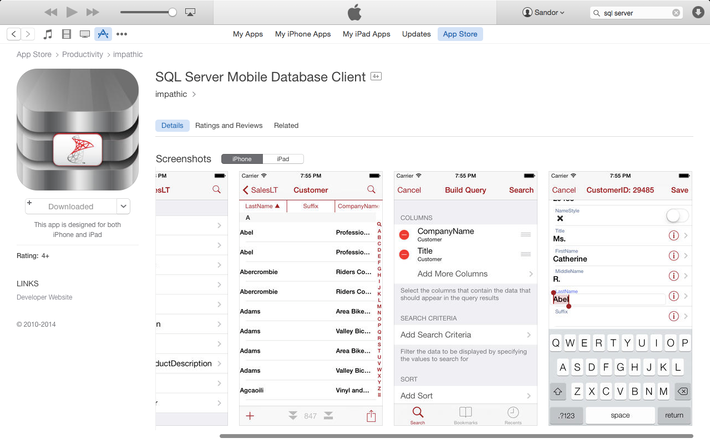Open the impathic developer link under title
710x443 pixels.
tap(175, 94)
